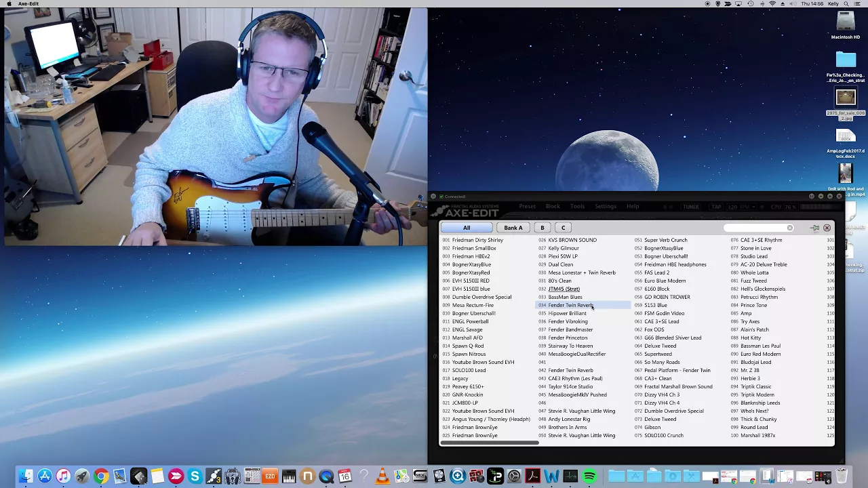Screen dimensions: 868x488
Task: Click the TAP tempo button
Action: click(716, 207)
